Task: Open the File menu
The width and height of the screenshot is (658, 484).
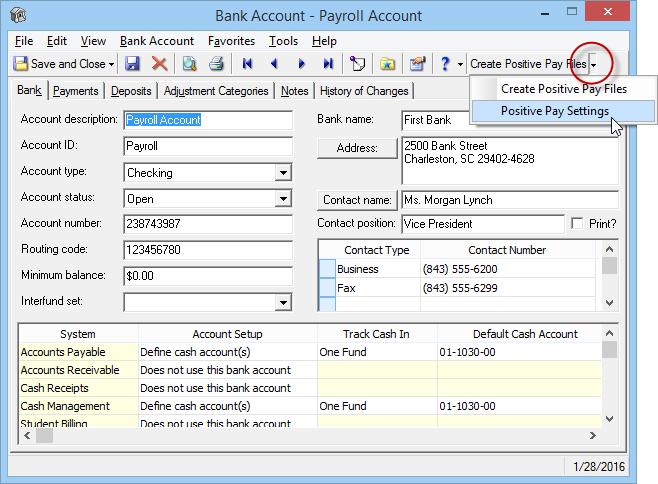Action: click(x=24, y=41)
